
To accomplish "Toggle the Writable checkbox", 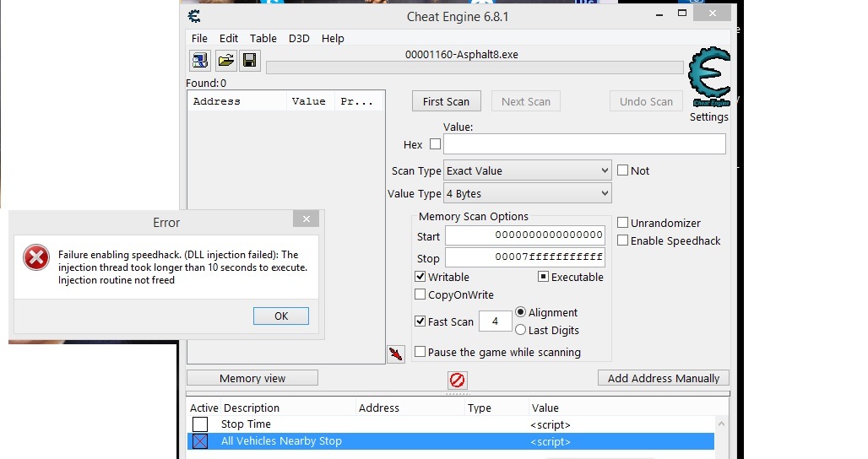I will (x=420, y=277).
